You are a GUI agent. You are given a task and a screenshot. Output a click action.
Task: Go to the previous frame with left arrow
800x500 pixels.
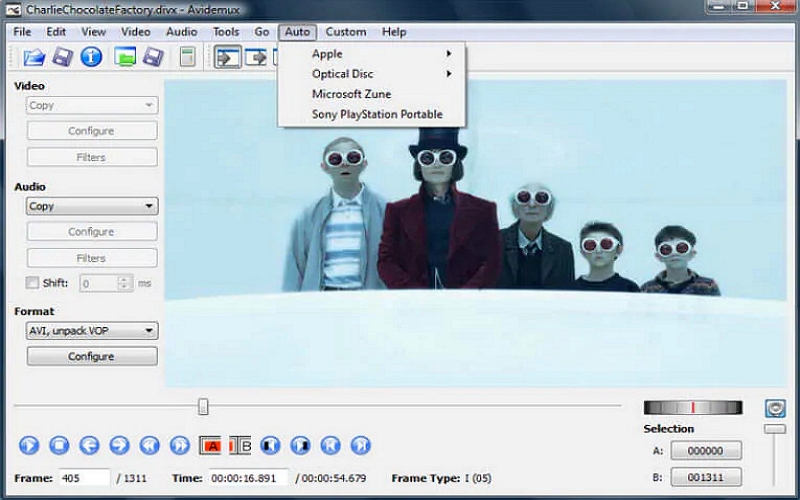point(89,445)
